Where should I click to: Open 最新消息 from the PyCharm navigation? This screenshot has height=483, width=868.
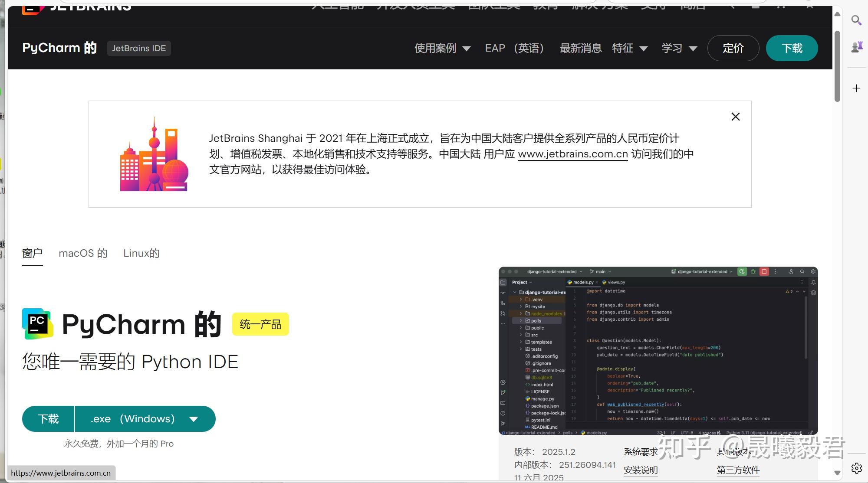pyautogui.click(x=580, y=49)
